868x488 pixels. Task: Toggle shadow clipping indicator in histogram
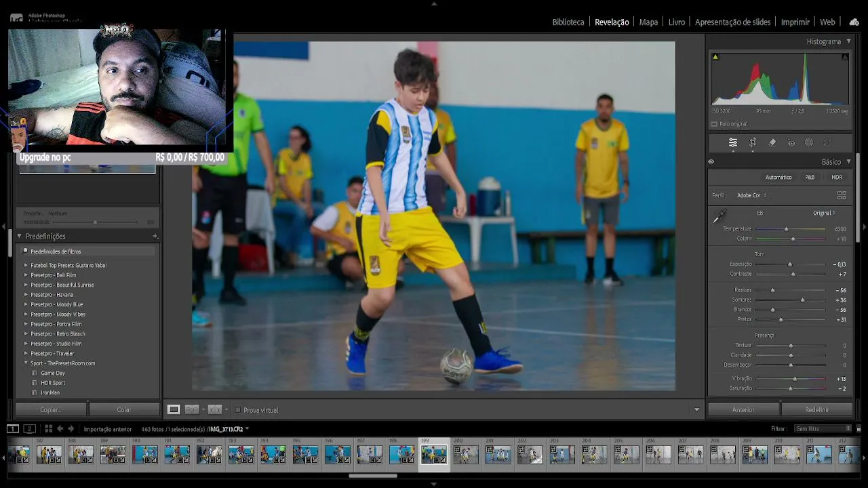pos(715,57)
